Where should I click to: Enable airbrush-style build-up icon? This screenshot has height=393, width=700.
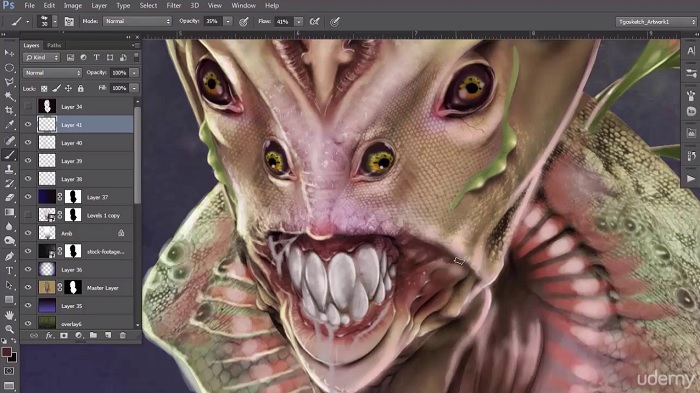pos(314,21)
